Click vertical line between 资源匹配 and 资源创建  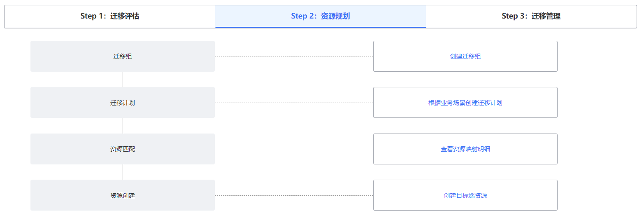pyautogui.click(x=123, y=172)
